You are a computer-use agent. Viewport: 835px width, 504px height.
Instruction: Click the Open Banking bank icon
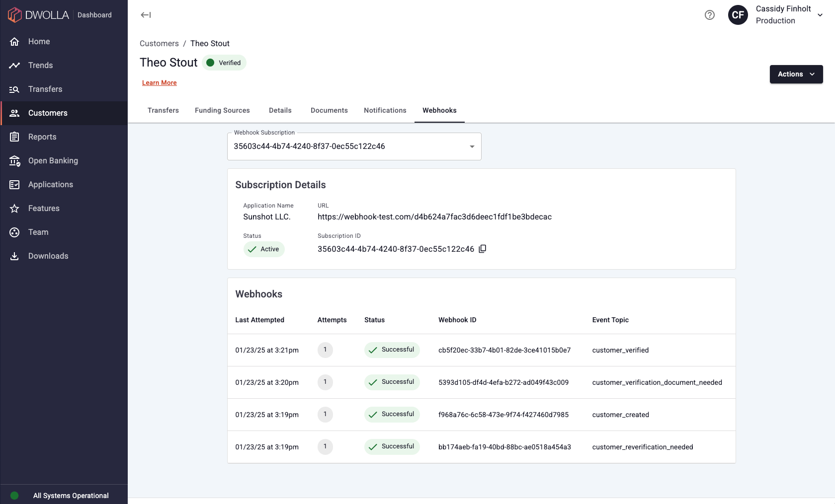[x=14, y=161]
